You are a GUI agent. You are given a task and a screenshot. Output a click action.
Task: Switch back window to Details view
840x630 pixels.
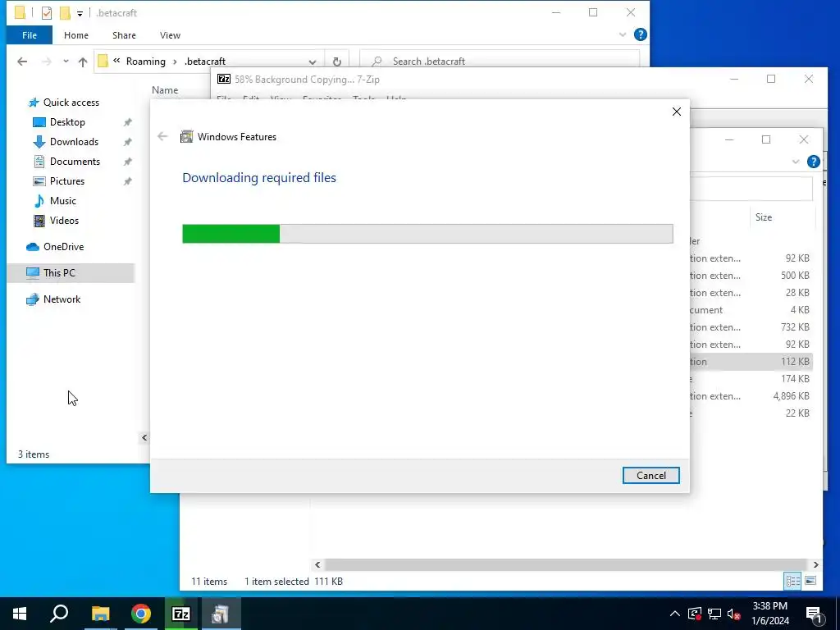coord(792,581)
